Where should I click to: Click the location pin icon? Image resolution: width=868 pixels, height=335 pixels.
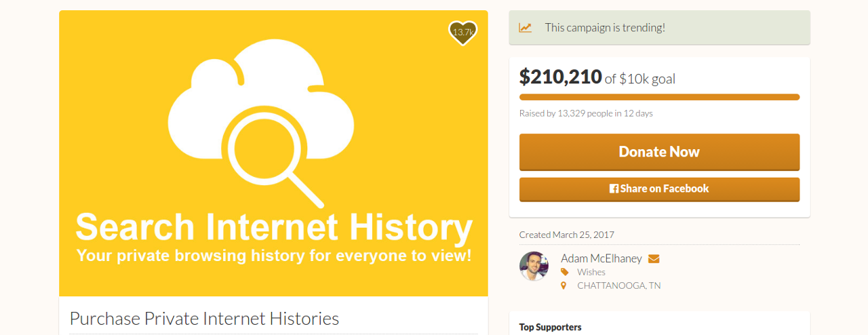click(x=563, y=285)
